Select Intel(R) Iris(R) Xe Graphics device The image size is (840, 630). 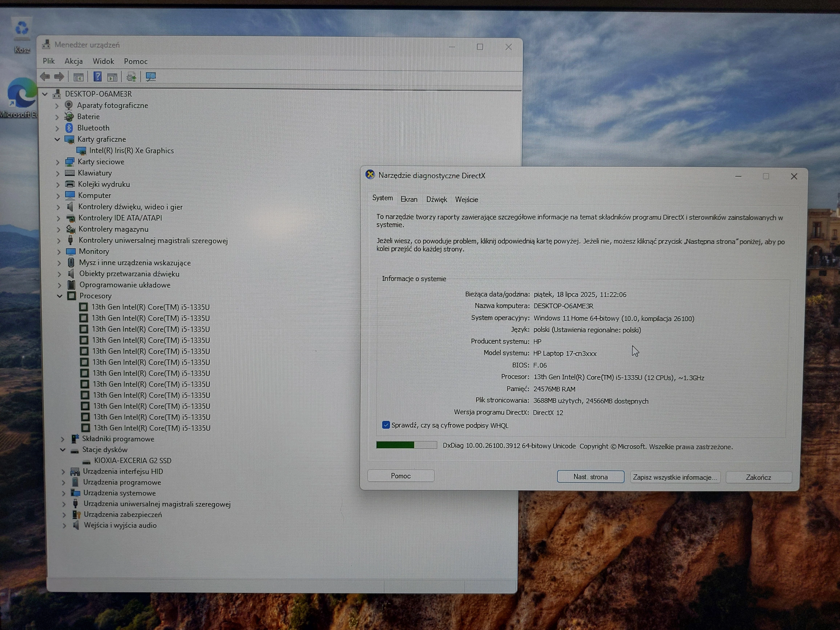coord(131,151)
